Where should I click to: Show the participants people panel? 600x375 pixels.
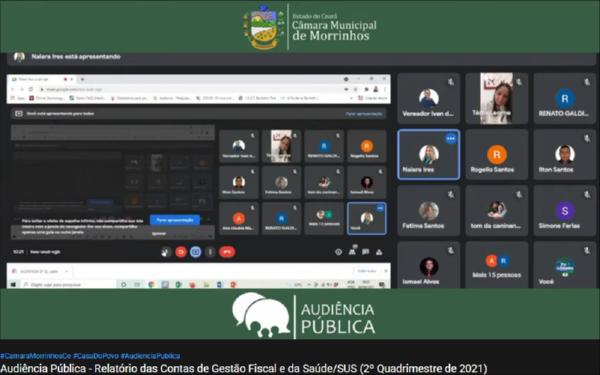click(x=352, y=251)
